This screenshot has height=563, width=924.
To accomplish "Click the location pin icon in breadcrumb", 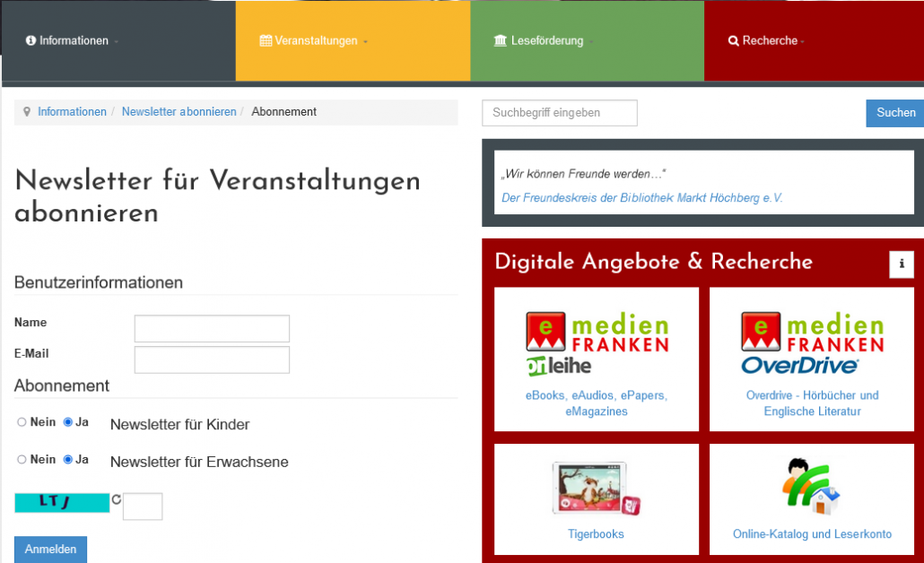I will pos(27,112).
